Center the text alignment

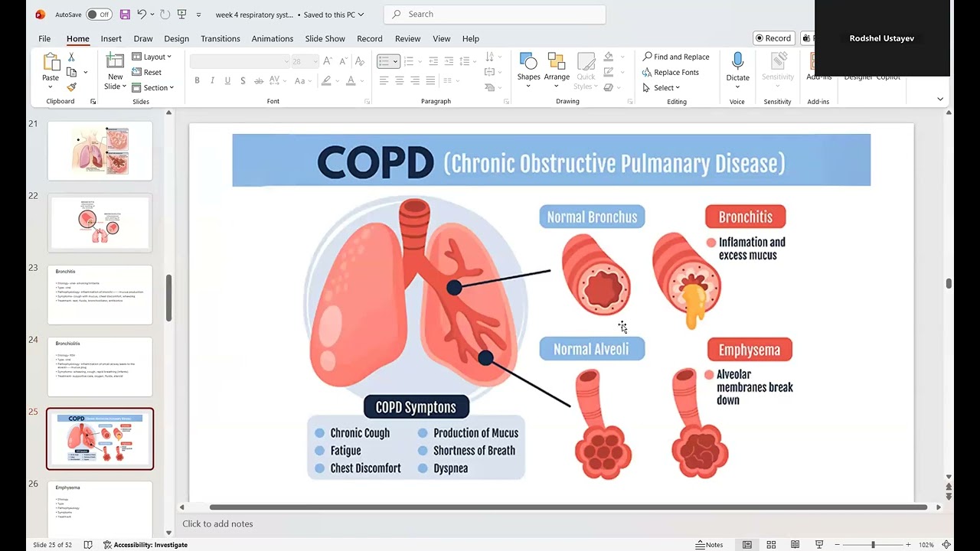[399, 80]
